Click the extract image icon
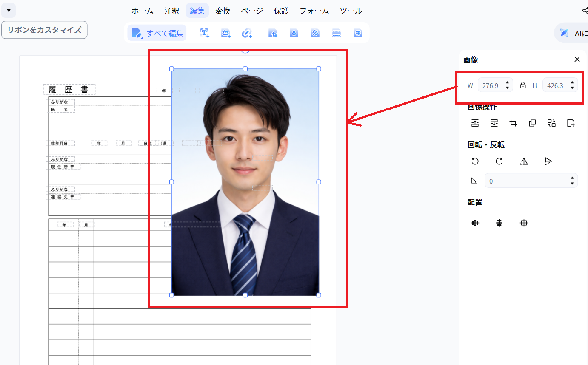Viewport: 588px width, 365px height. (571, 123)
